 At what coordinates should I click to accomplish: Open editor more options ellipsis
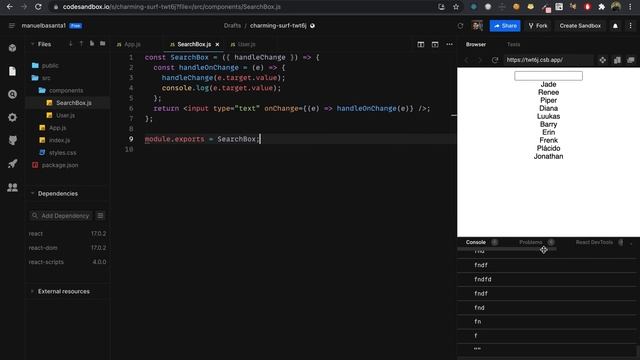click(449, 44)
